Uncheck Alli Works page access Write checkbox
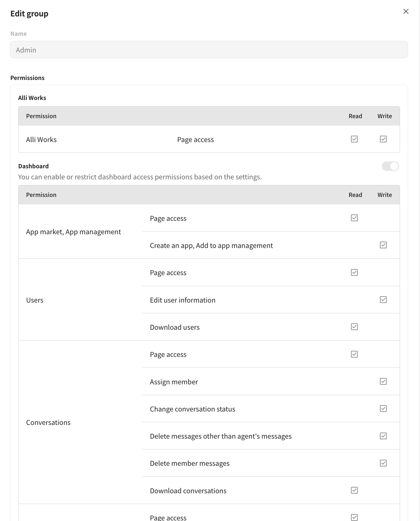Viewport: 420px width, 521px height. (x=383, y=139)
